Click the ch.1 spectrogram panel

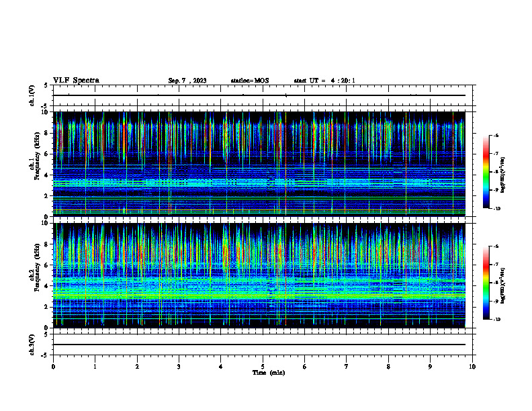[x=259, y=164]
